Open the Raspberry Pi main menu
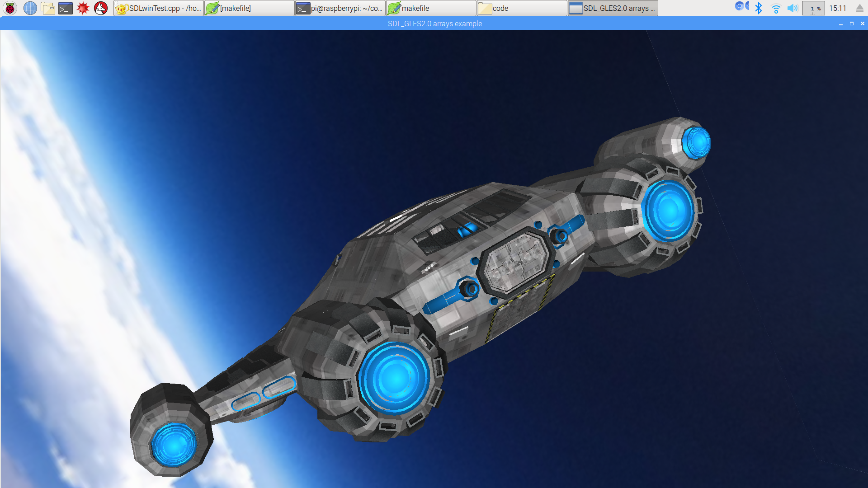Viewport: 868px width, 488px height. point(10,8)
